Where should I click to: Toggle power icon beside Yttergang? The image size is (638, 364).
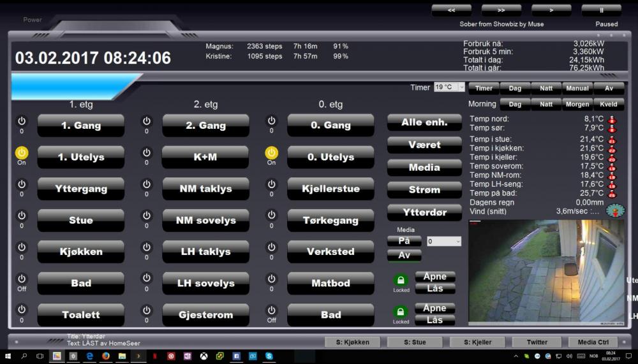point(22,184)
